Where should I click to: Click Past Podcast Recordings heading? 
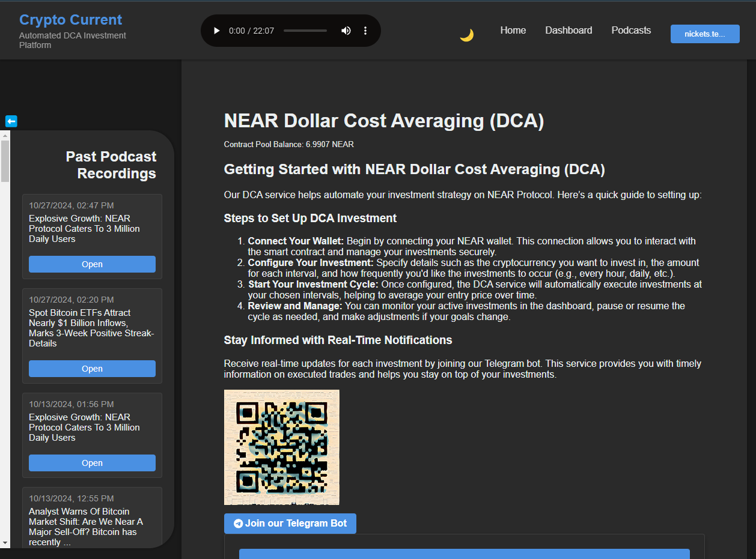[111, 165]
